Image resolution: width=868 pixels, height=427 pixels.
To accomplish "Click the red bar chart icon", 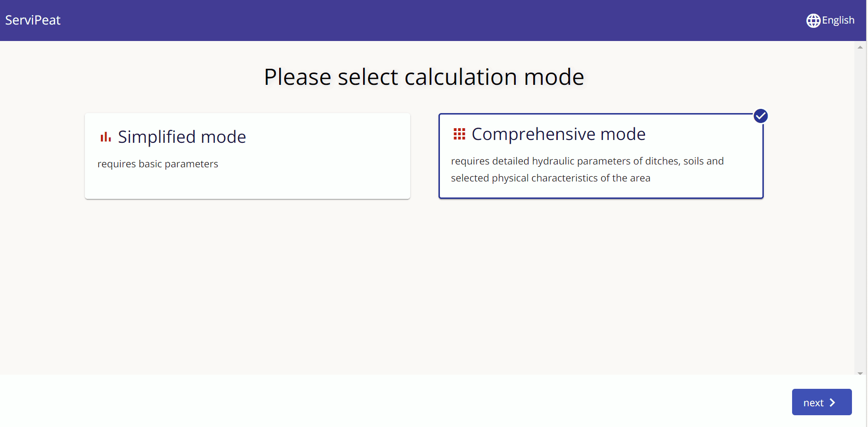I will [106, 137].
